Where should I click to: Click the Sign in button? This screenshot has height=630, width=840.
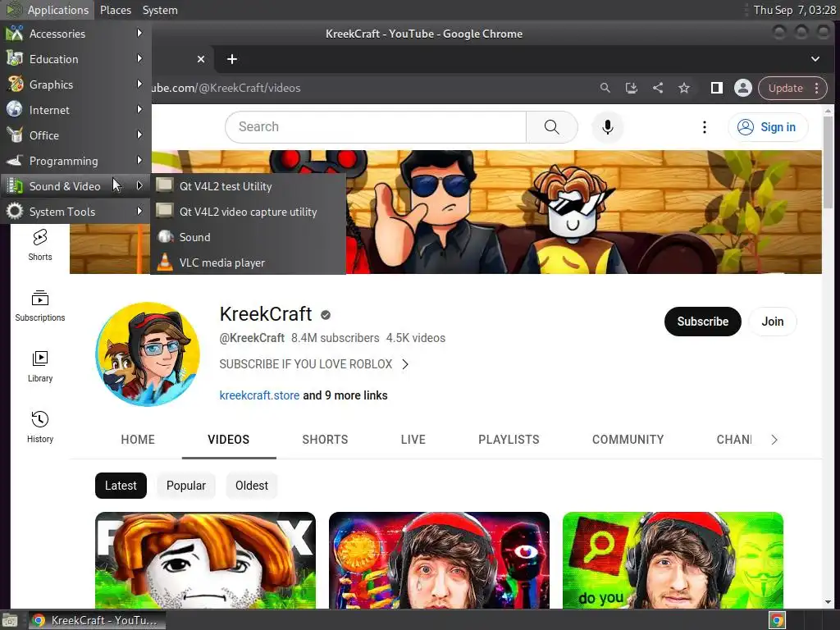point(767,127)
